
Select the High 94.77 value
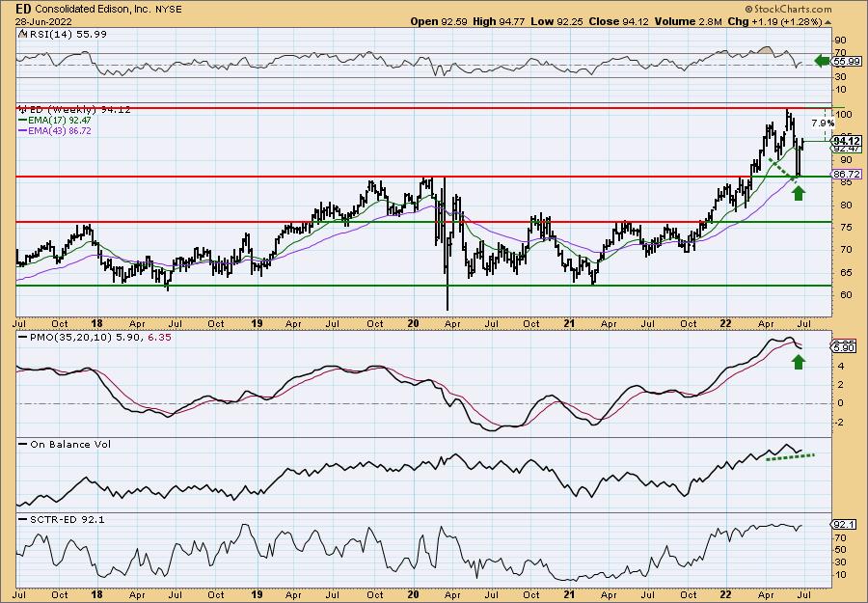pos(499,21)
